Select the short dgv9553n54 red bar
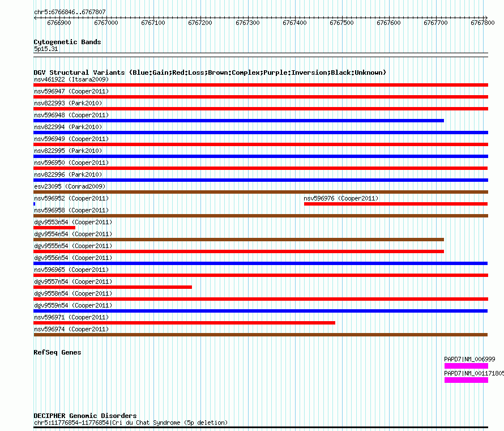 click(x=54, y=228)
